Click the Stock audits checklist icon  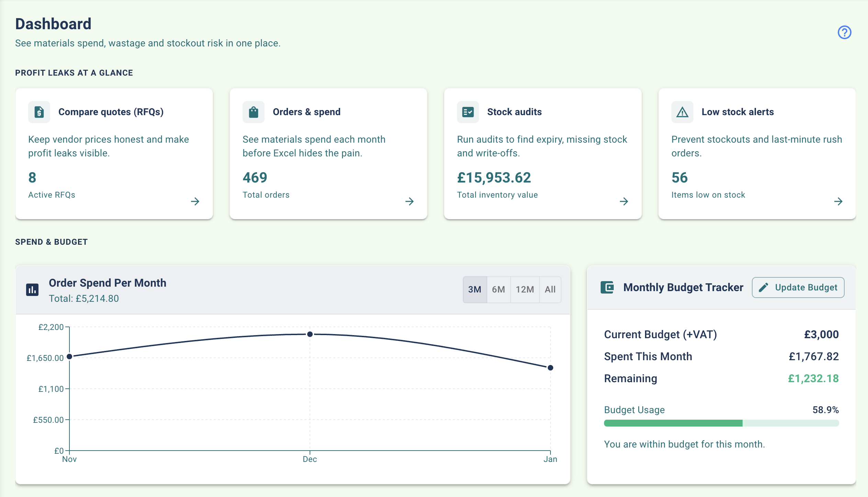(x=468, y=112)
